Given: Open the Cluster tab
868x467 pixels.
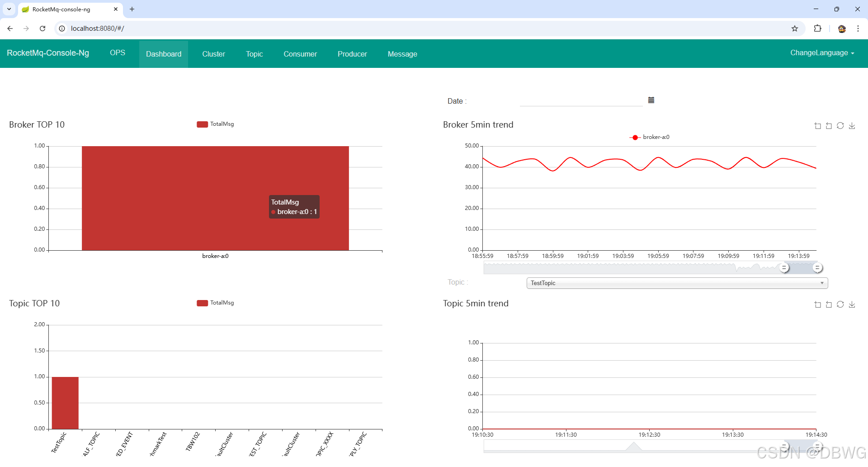Looking at the screenshot, I should click(213, 54).
